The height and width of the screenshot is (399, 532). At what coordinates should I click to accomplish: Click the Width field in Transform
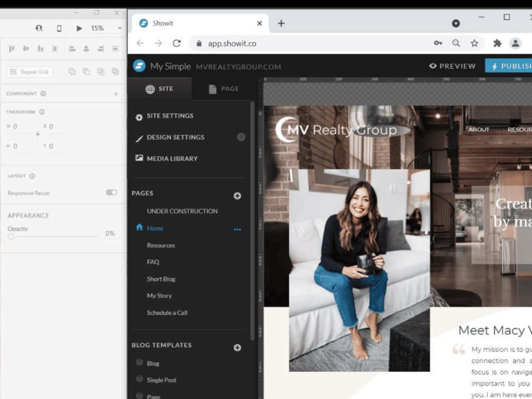tap(23, 127)
